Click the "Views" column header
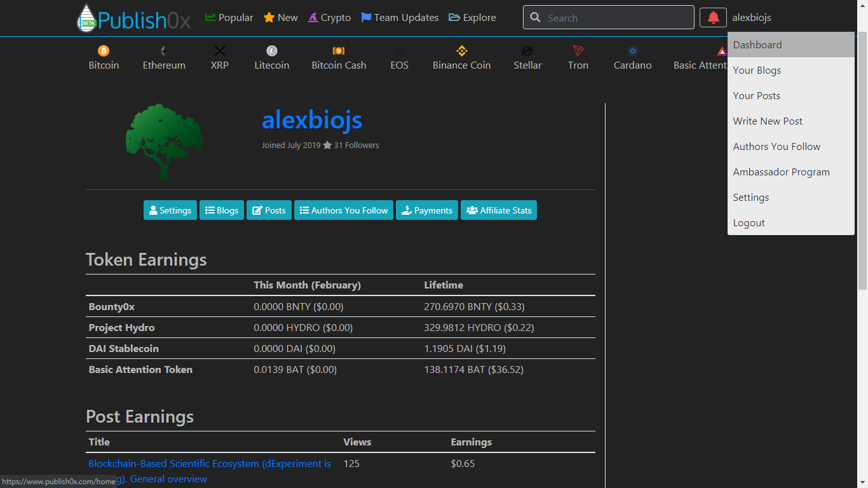 pyautogui.click(x=357, y=442)
